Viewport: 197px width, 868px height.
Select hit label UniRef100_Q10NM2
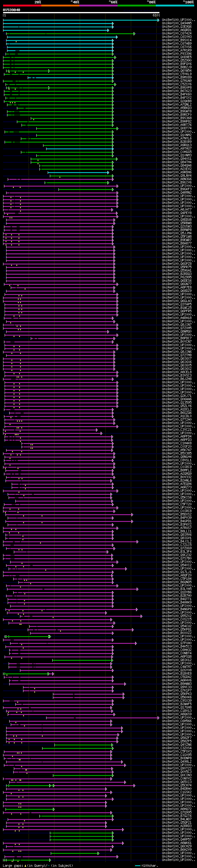pyautogui.click(x=177, y=135)
